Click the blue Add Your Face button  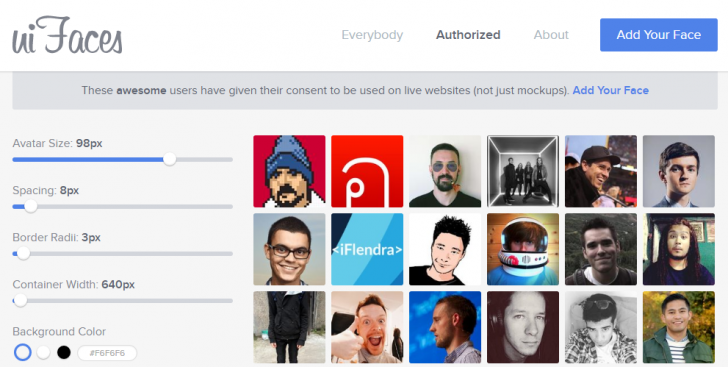click(658, 35)
